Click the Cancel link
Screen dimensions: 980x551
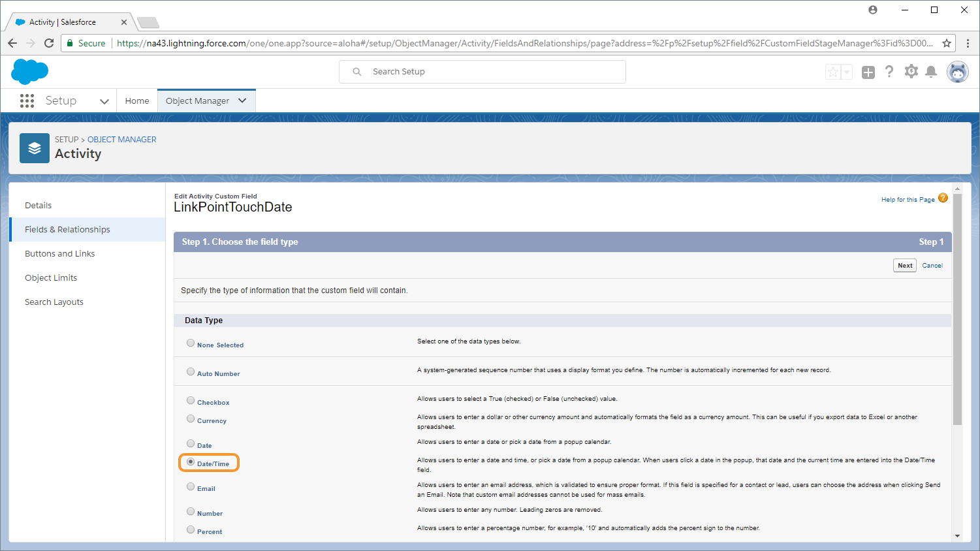(932, 265)
